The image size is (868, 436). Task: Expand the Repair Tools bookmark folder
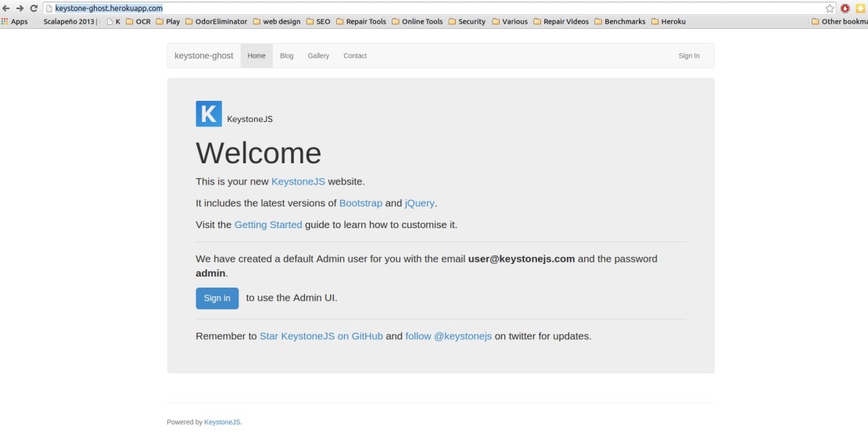click(361, 22)
